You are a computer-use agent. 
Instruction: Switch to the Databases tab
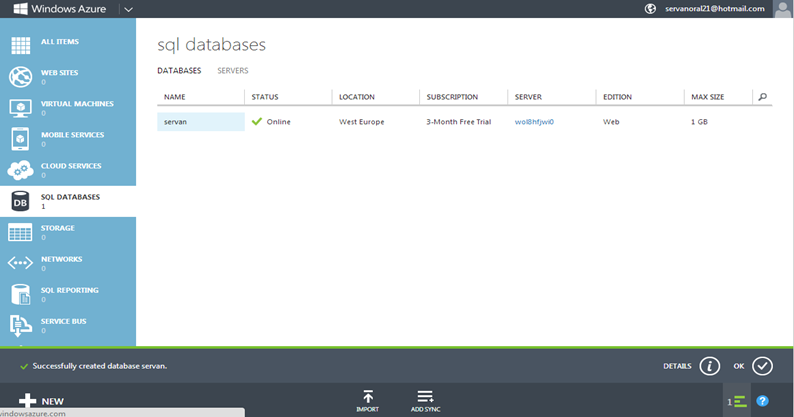point(179,70)
